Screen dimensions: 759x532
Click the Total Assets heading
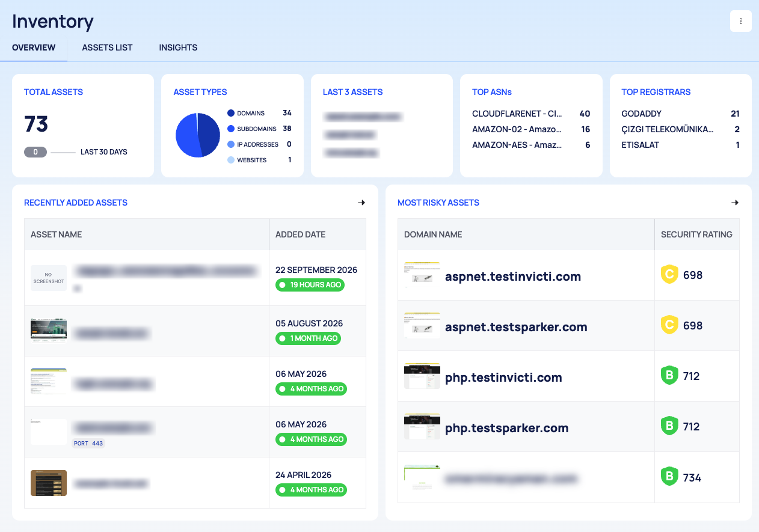pyautogui.click(x=54, y=92)
